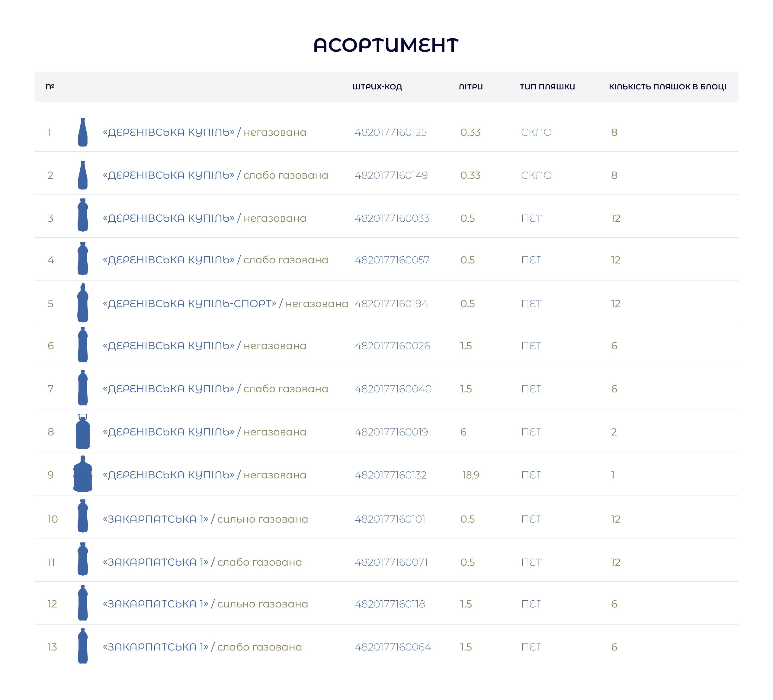Click barcode 4820177160149
Viewport: 773px width, 700px height.
click(x=391, y=175)
